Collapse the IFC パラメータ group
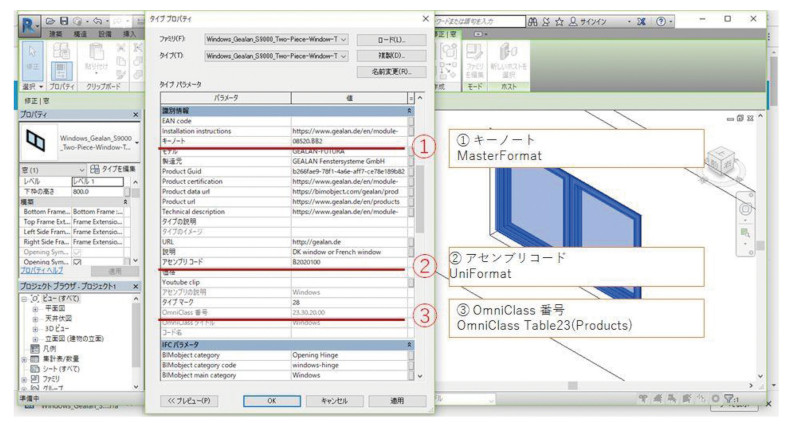This screenshot has width=800, height=429. pyautogui.click(x=409, y=345)
